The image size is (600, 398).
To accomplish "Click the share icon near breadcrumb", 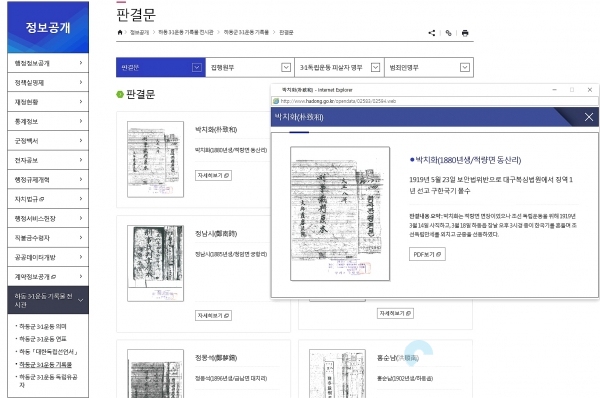I will pyautogui.click(x=432, y=33).
